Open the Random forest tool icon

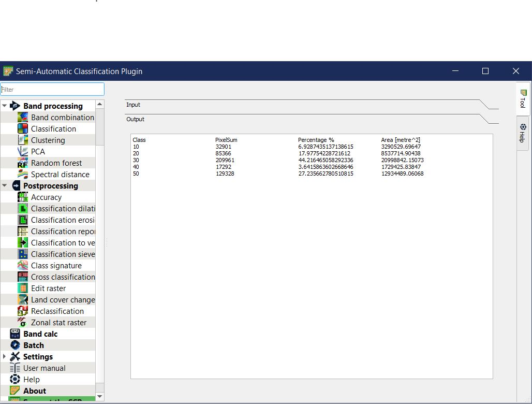[x=23, y=163]
